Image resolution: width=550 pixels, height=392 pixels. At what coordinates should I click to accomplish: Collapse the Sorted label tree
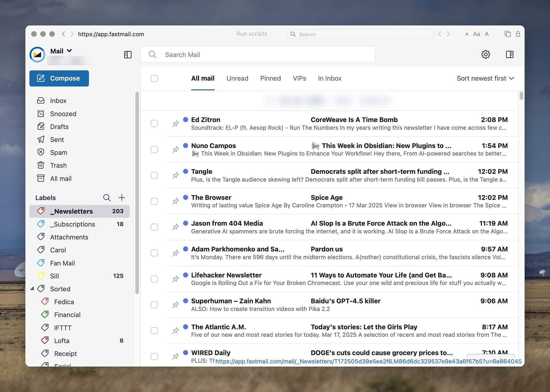32,289
